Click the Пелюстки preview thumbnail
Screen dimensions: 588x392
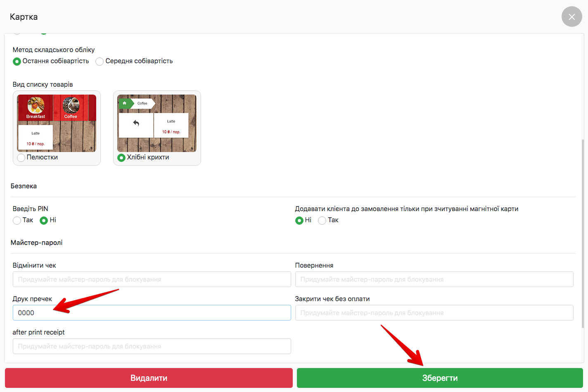[57, 123]
